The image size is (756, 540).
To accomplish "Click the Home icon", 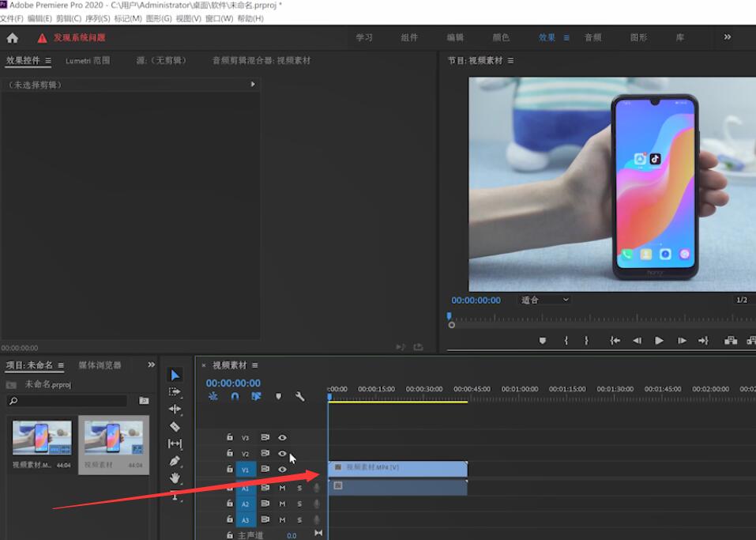I will (13, 38).
